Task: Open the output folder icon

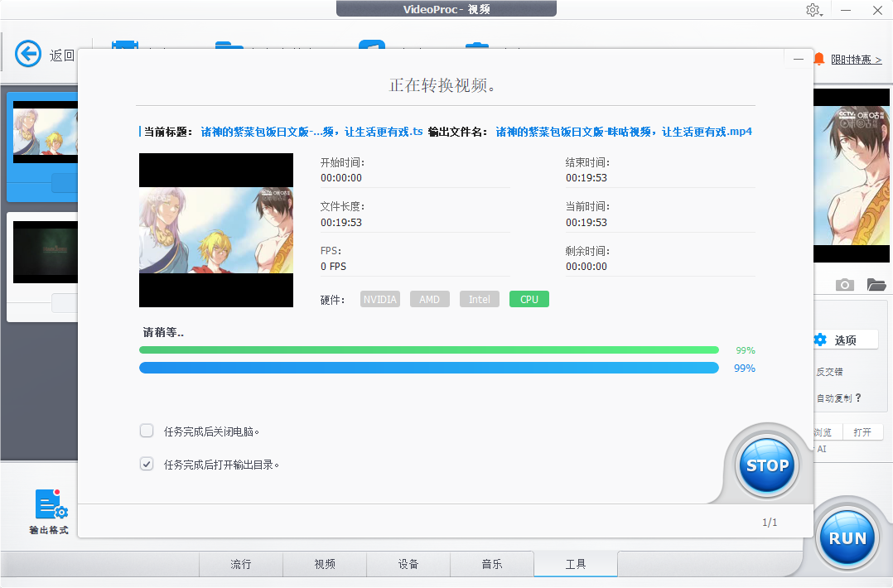Action: (x=876, y=285)
